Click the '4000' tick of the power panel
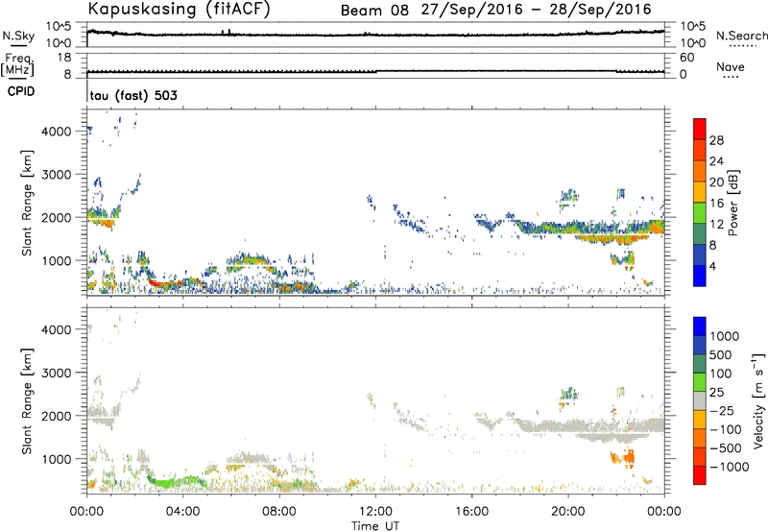The width and height of the screenshot is (768, 532). tap(57, 132)
